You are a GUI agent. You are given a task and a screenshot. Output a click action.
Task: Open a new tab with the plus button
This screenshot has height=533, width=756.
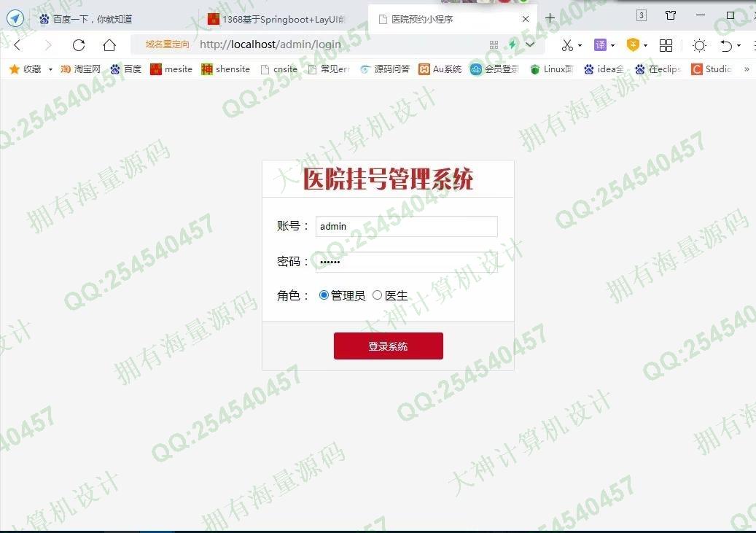pyautogui.click(x=550, y=18)
